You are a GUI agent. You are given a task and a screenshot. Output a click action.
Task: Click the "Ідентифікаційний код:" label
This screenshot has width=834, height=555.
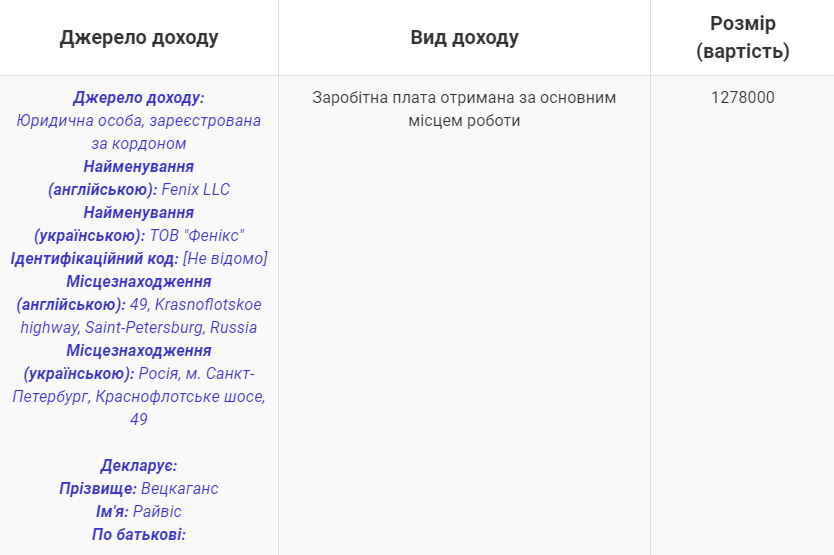(x=94, y=259)
